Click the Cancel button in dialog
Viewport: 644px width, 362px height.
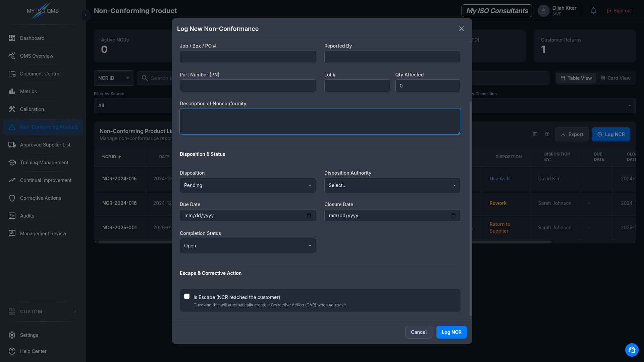click(x=419, y=332)
